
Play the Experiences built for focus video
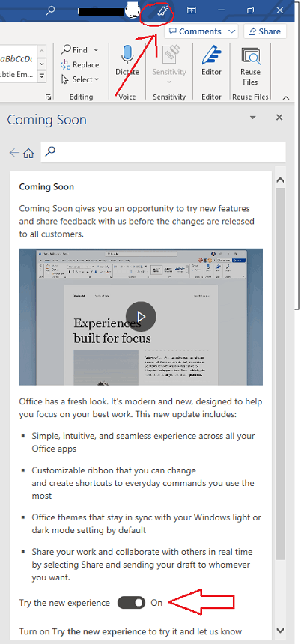coord(141,316)
